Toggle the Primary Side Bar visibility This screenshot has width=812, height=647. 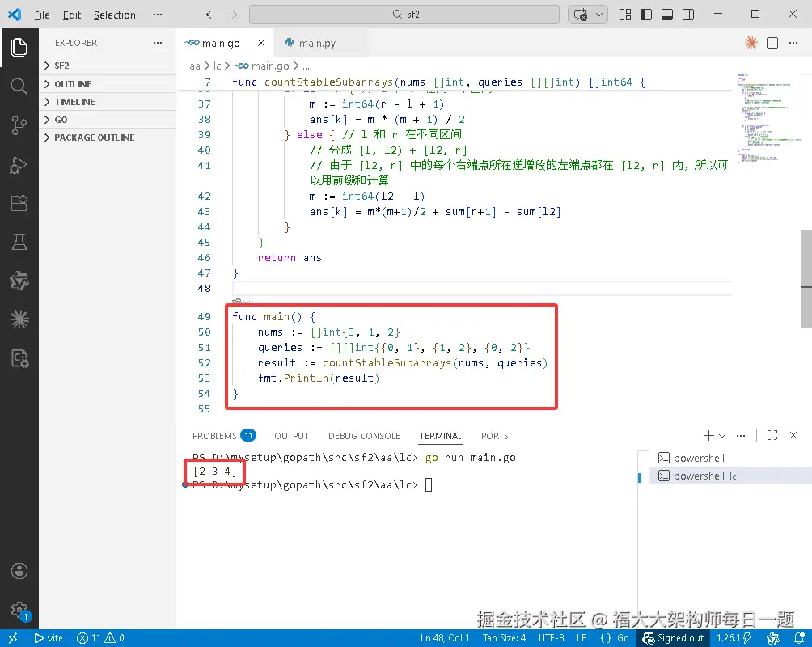646,15
